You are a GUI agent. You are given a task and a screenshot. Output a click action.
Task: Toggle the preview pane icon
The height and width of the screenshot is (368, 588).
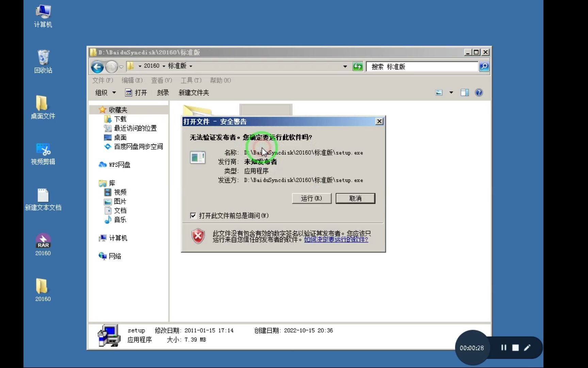coord(464,93)
